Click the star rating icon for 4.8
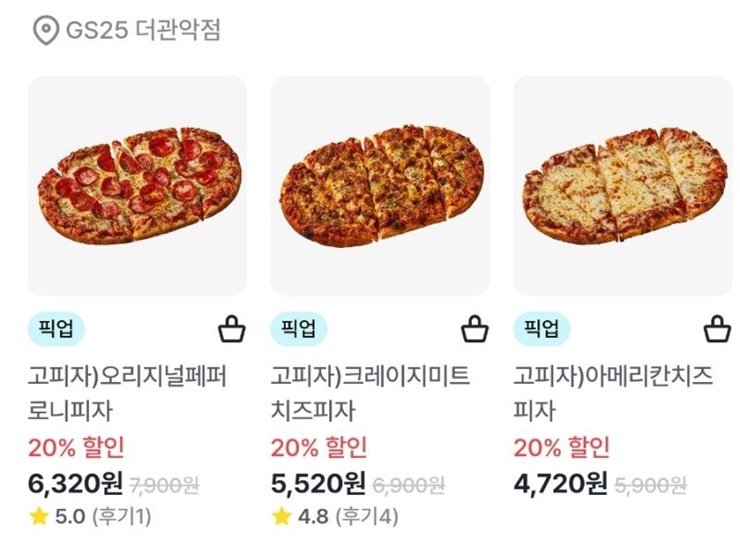This screenshot has width=740, height=555. (281, 517)
